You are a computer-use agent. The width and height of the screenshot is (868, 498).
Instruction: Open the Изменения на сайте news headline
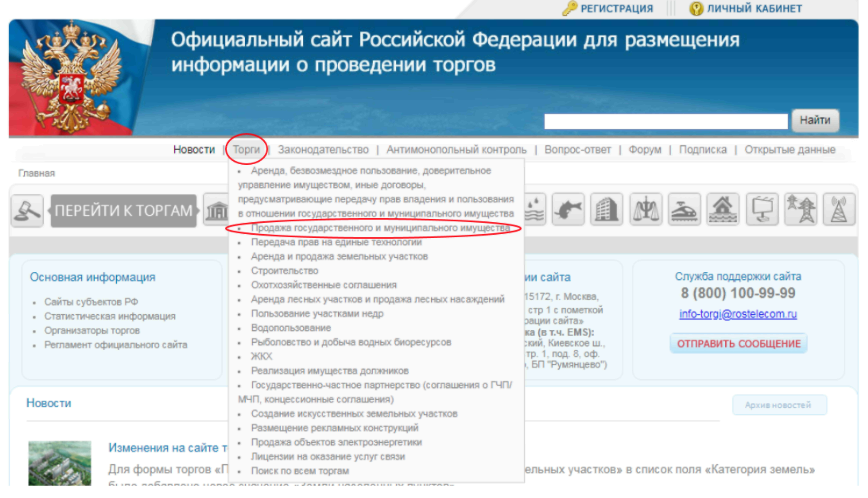168,448
